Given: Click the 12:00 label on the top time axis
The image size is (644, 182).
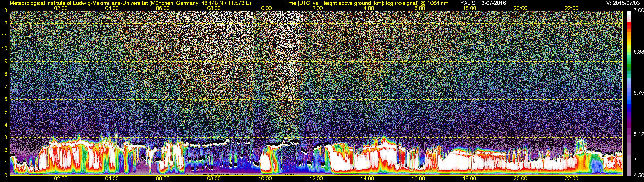Looking at the screenshot, I should (316, 8).
